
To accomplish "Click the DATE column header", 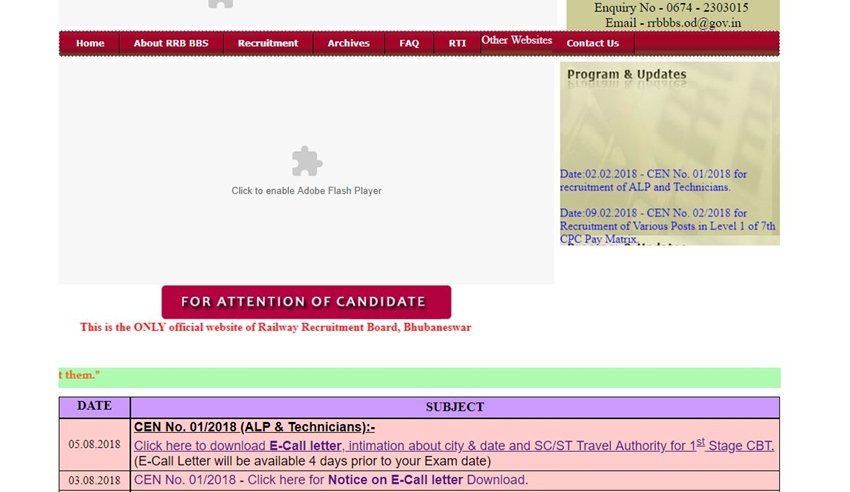I will (94, 406).
